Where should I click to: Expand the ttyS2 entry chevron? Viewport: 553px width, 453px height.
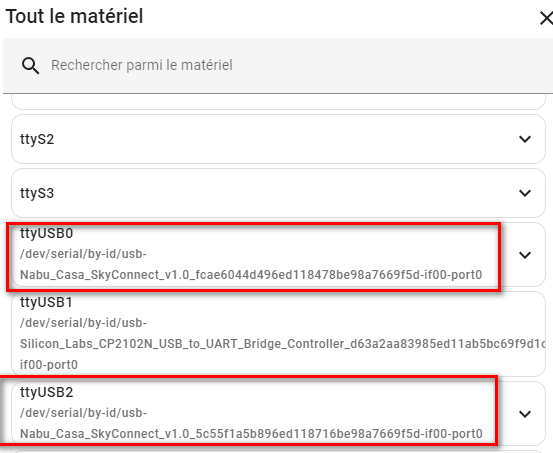(x=525, y=139)
